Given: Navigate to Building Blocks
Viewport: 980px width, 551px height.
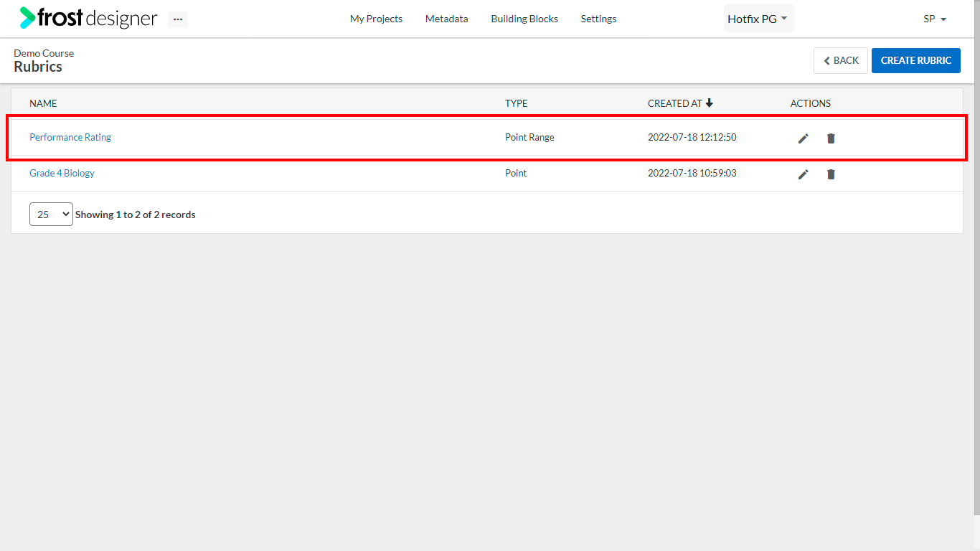Looking at the screenshot, I should click(524, 19).
